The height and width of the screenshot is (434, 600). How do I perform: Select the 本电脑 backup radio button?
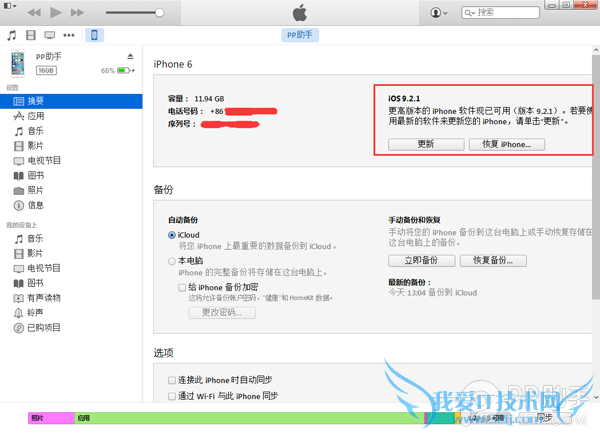pos(172,261)
